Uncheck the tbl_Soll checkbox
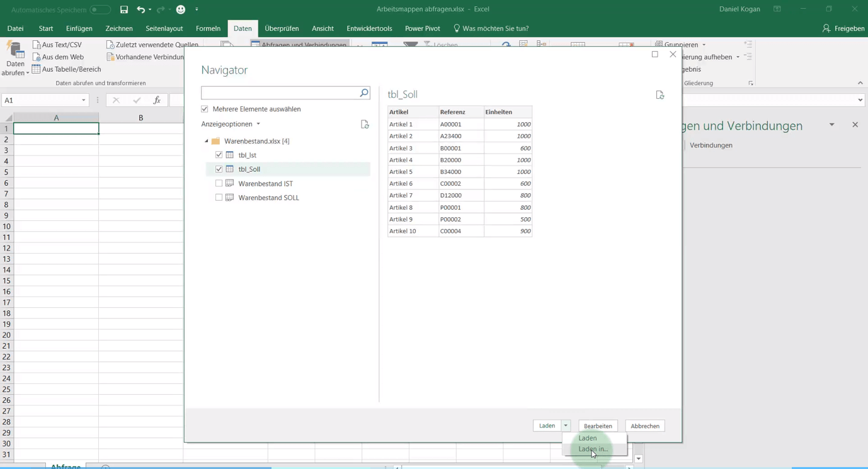This screenshot has height=469, width=868. pos(219,169)
